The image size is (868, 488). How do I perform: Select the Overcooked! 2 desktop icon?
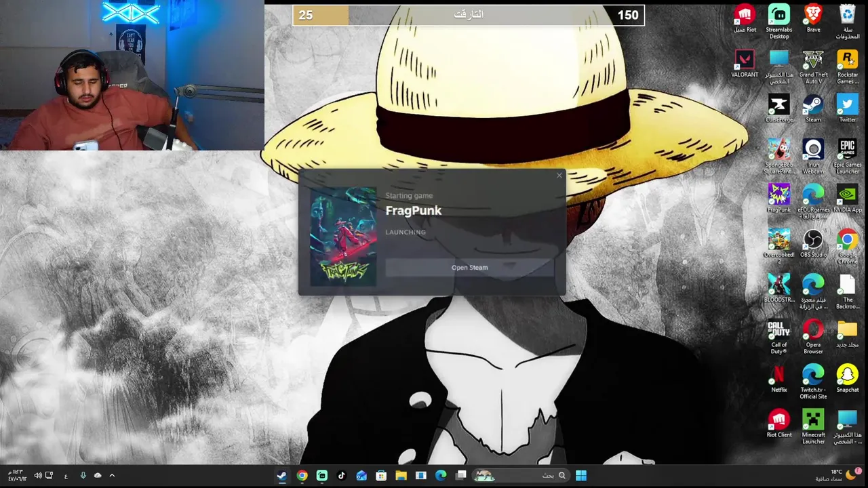[778, 247]
